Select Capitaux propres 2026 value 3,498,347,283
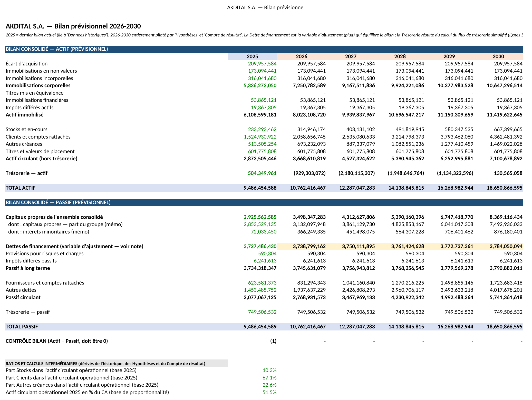 point(309,217)
